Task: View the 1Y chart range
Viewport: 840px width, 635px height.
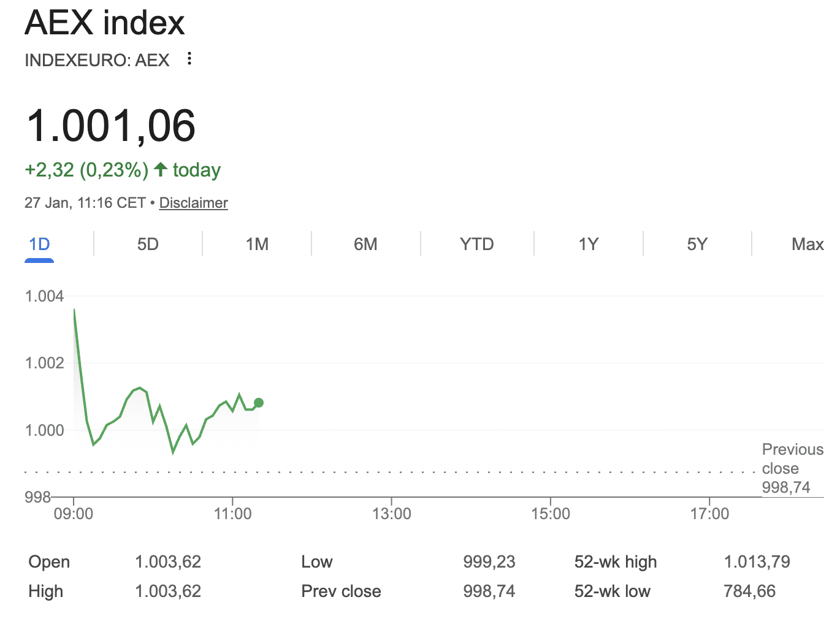Action: pyautogui.click(x=588, y=245)
